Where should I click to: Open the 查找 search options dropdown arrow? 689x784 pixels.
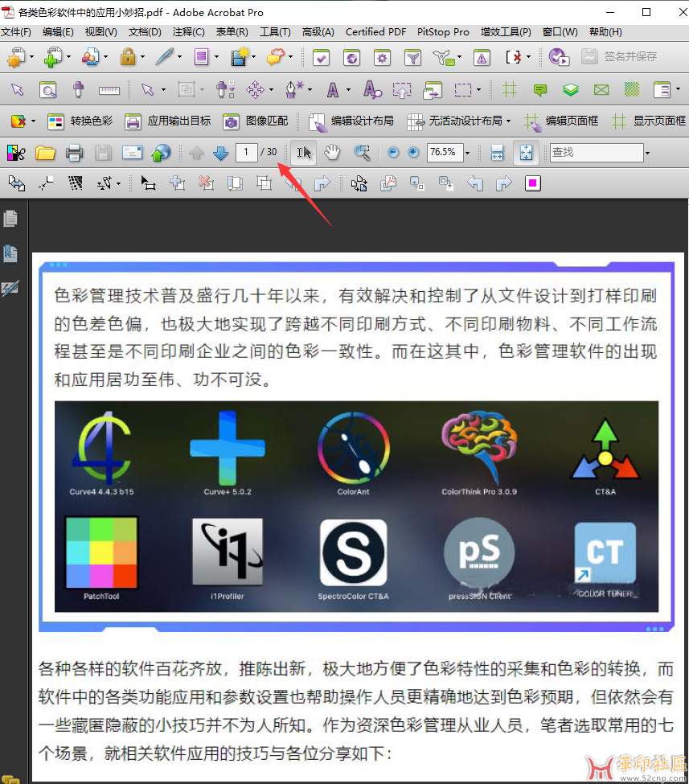point(647,153)
